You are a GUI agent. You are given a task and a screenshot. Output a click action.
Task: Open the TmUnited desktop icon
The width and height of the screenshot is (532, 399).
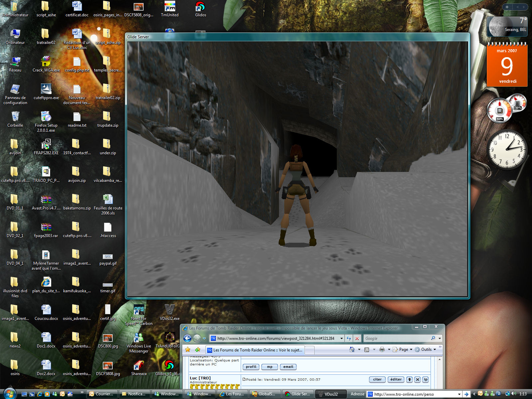170,9
